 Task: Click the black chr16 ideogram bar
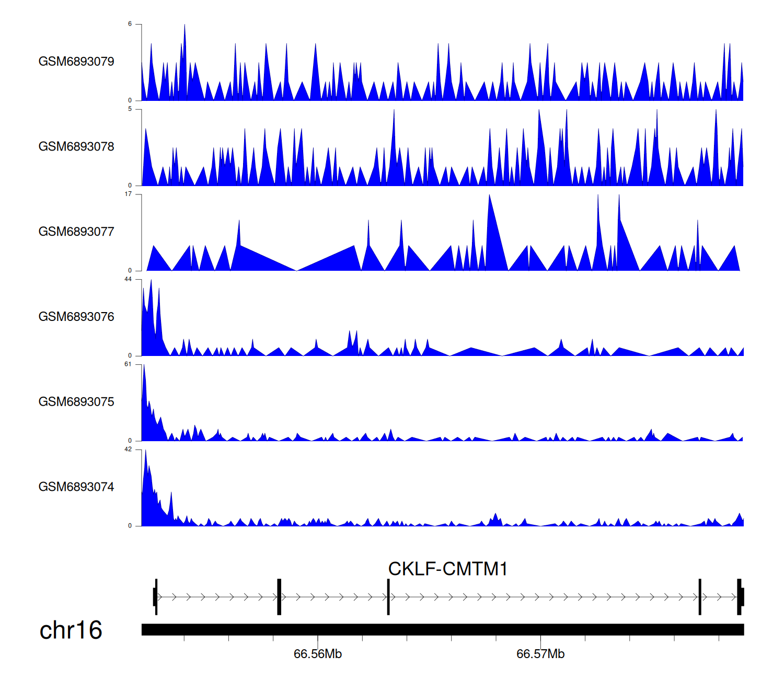pyautogui.click(x=442, y=629)
